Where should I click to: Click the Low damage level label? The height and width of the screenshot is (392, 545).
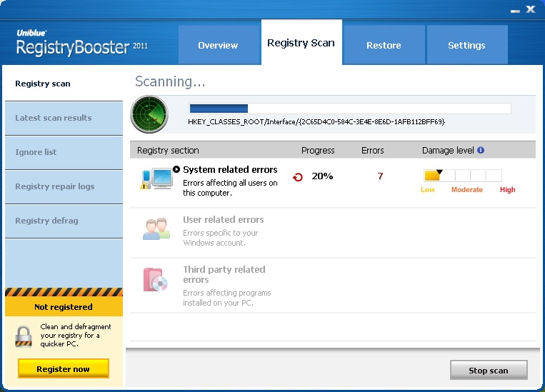coord(428,190)
